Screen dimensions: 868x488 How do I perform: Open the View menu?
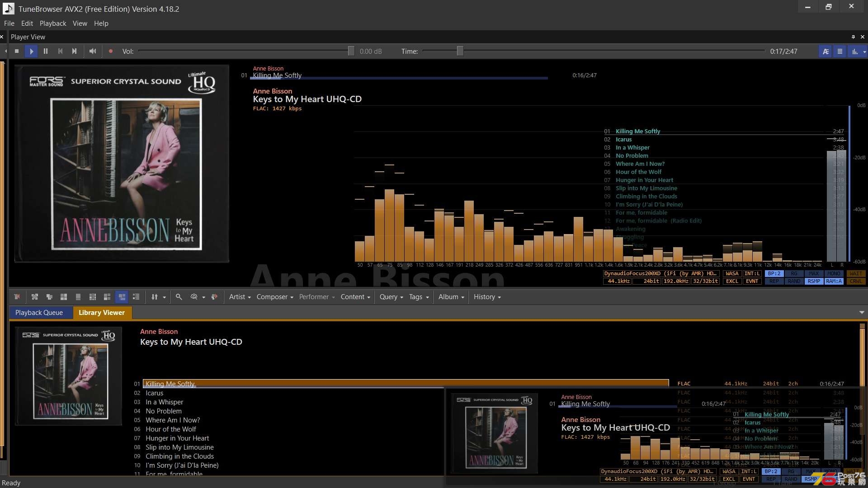(80, 23)
